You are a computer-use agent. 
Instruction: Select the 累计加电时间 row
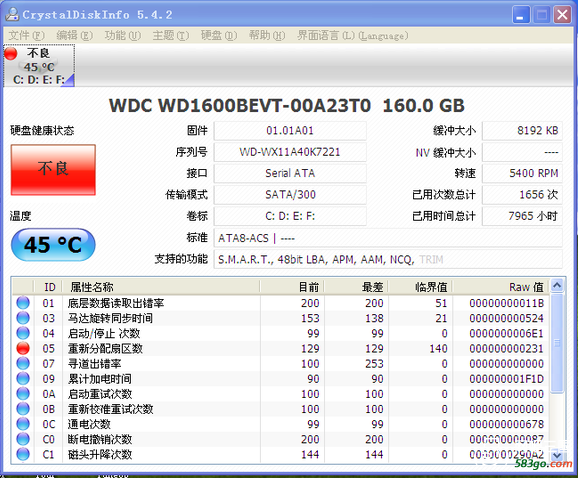pyautogui.click(x=281, y=378)
